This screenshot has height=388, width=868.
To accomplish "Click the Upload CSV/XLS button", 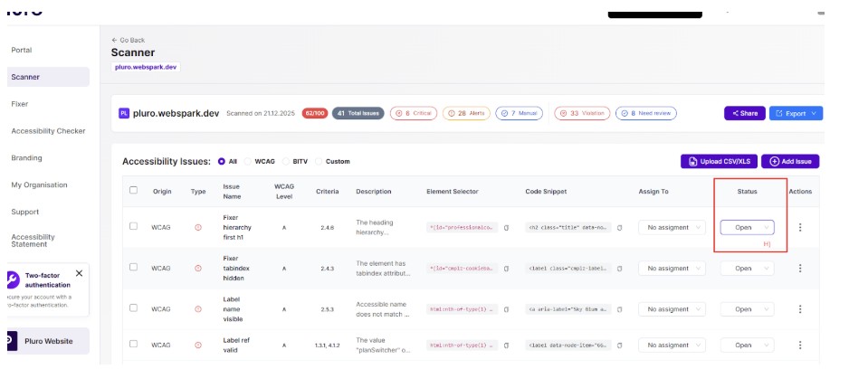I will [x=719, y=162].
